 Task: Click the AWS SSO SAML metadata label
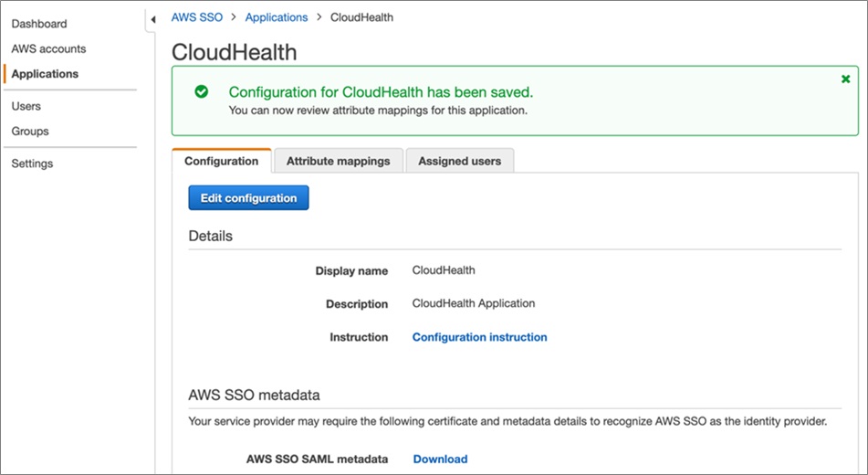(x=318, y=459)
